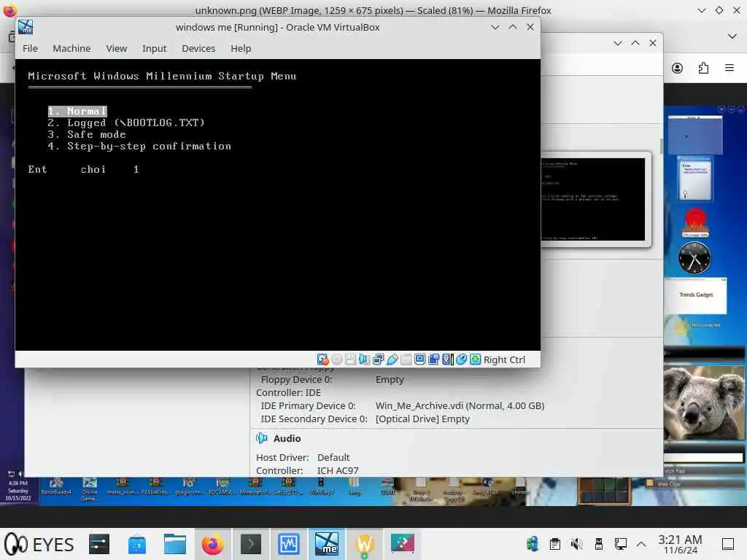Click 'Win_Me_Archive.vdi (Normal, 4.00 GB)' entry
Viewport: 747px width, 560px height.
(460, 405)
